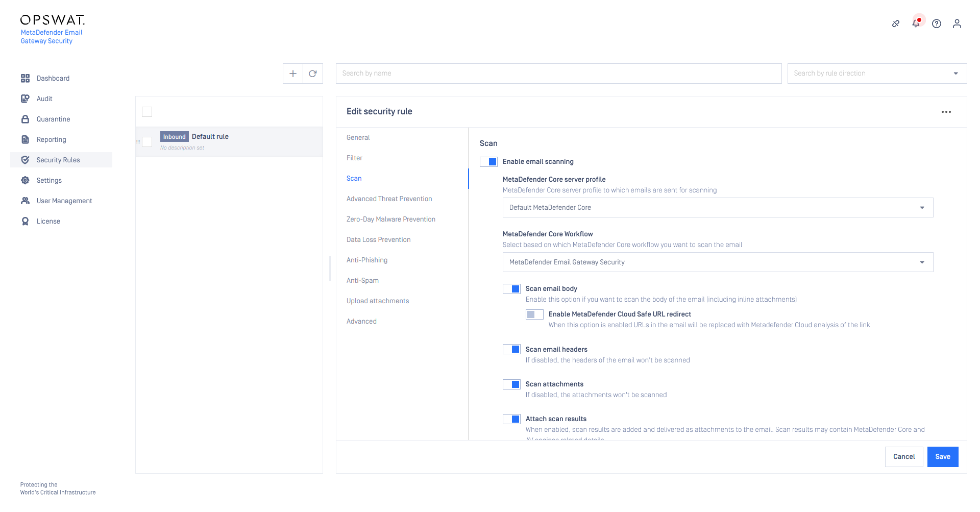Click the link status icon in header
The image size is (980, 512).
click(896, 23)
